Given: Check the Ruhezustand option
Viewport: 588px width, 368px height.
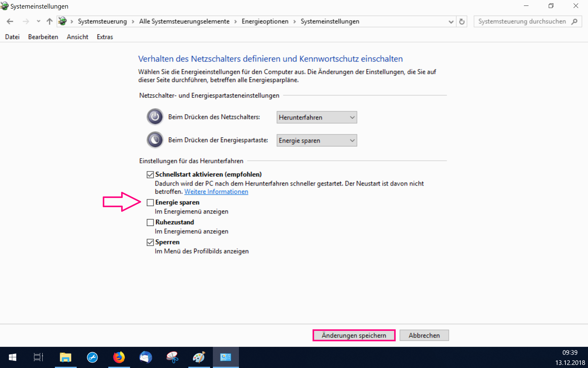Looking at the screenshot, I should tap(150, 222).
